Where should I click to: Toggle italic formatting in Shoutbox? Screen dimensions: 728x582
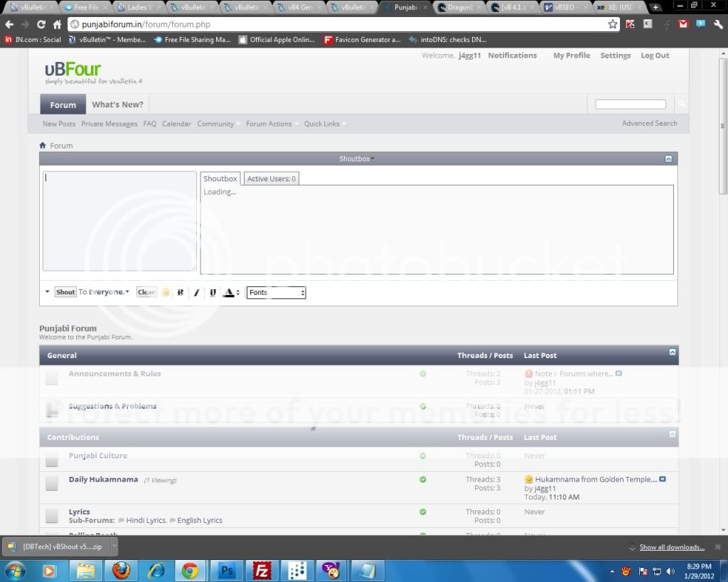[196, 292]
